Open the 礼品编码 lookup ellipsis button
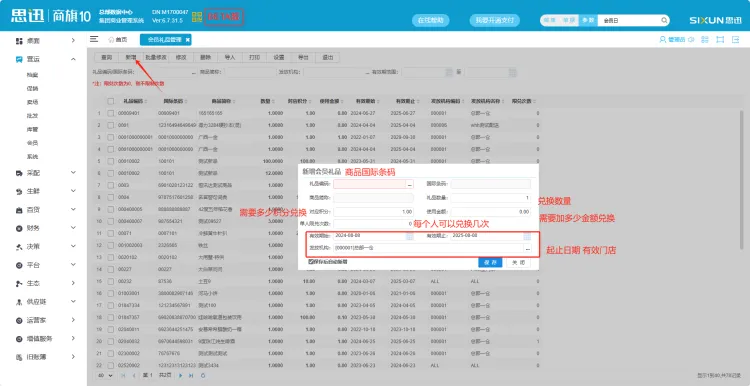 410,184
